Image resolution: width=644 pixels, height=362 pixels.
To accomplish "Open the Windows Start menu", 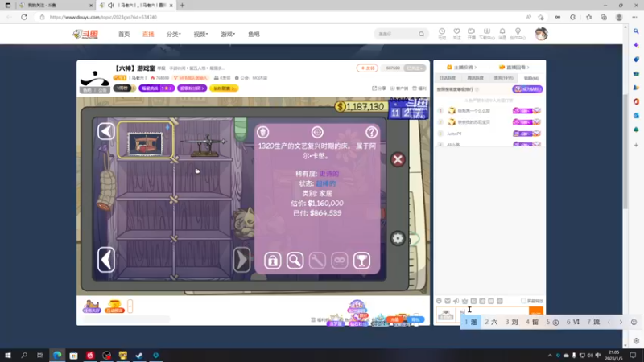I will [8, 355].
